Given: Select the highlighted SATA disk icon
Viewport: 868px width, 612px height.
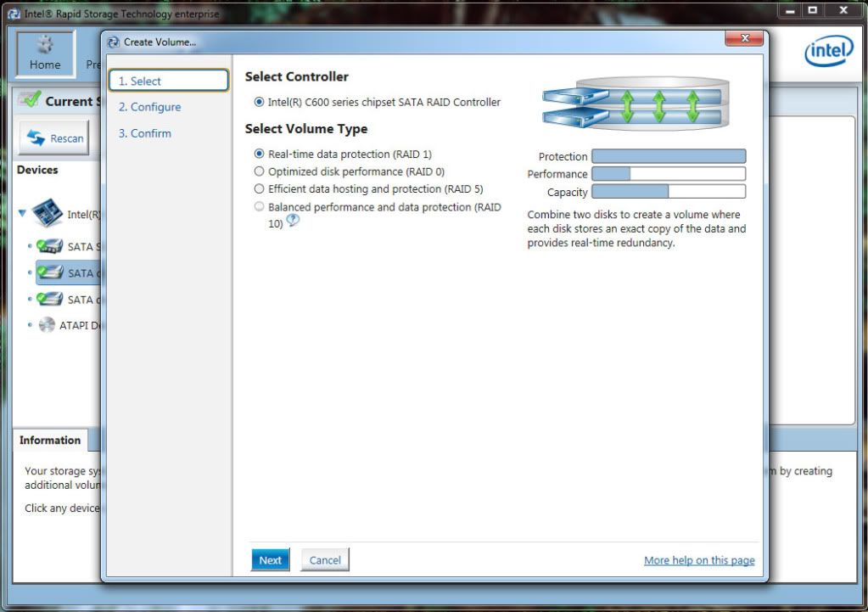Looking at the screenshot, I should coord(50,272).
